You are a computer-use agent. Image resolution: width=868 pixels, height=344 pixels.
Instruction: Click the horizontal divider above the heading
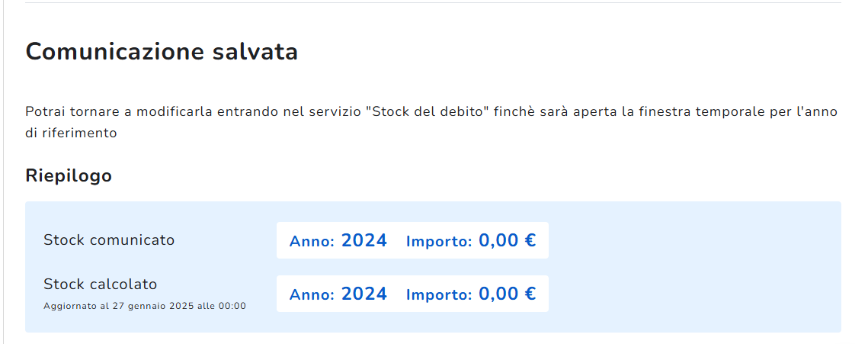click(x=433, y=3)
